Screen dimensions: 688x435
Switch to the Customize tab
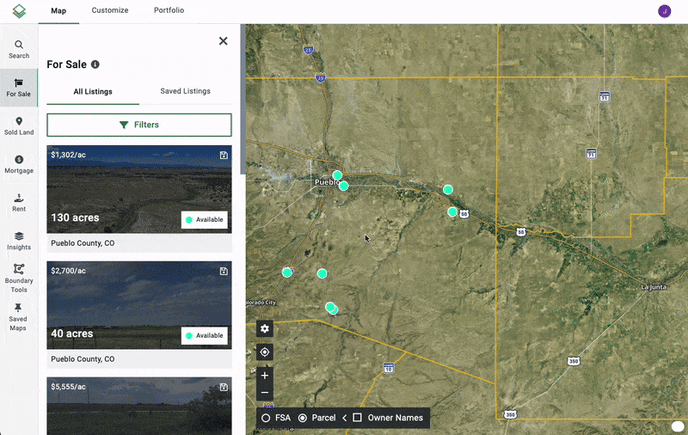tap(110, 10)
